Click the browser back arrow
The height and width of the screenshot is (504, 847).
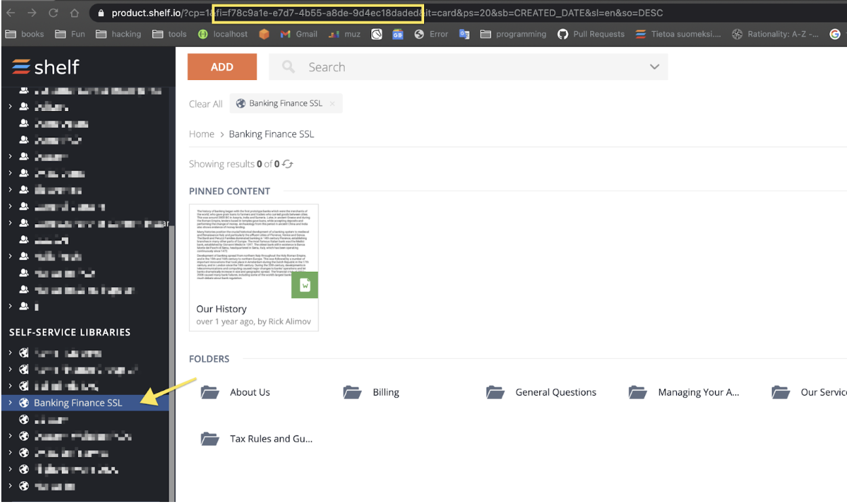10,13
